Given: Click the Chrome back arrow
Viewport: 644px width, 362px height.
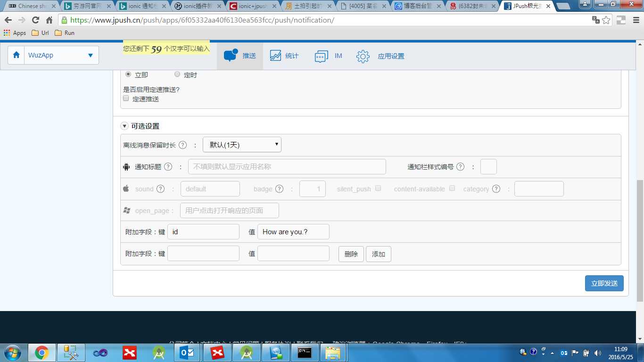Looking at the screenshot, I should tap(8, 20).
